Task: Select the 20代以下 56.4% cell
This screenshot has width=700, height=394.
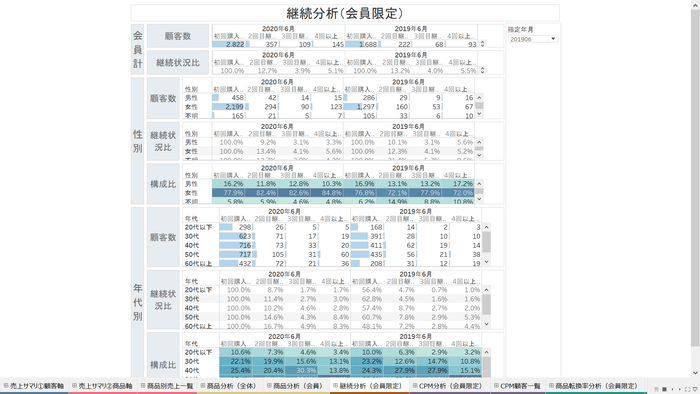Action: pos(367,290)
